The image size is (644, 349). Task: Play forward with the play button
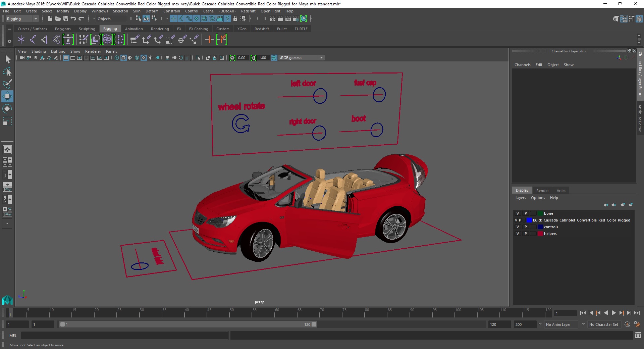613,313
